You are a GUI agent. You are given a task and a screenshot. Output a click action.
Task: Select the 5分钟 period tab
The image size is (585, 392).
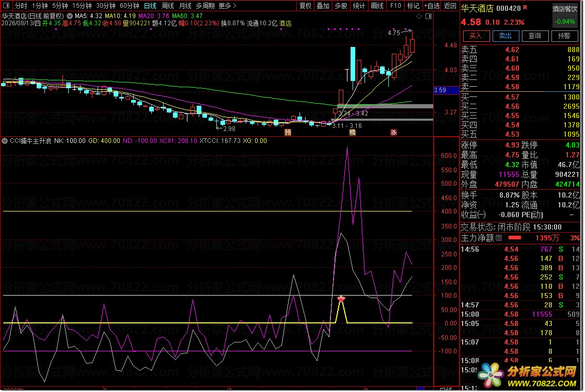point(60,6)
